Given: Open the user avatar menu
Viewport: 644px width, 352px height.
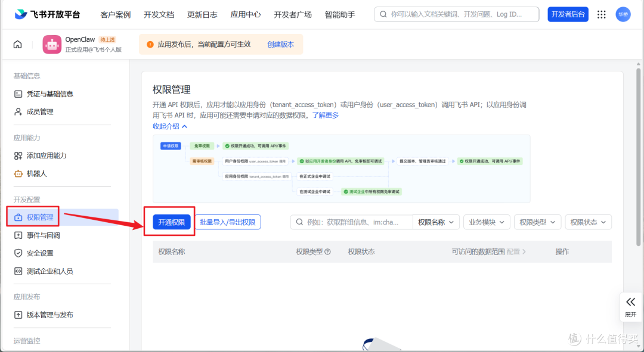Looking at the screenshot, I should (x=623, y=14).
